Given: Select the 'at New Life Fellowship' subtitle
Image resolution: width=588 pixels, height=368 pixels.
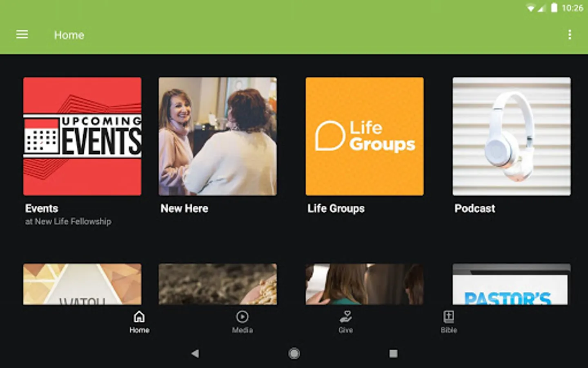Looking at the screenshot, I should (68, 222).
